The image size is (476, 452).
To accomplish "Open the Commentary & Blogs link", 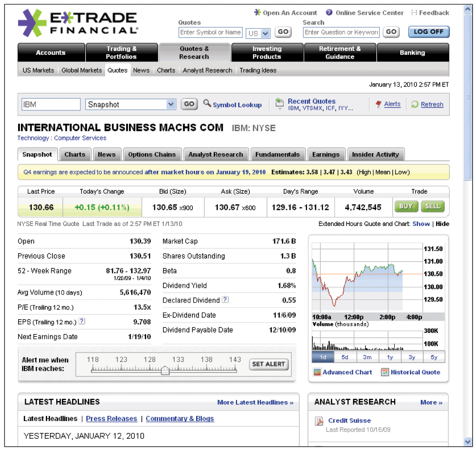I will point(180,419).
